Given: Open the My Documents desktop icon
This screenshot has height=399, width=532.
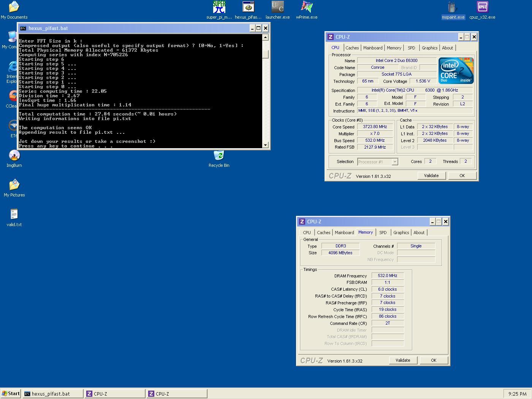Looking at the screenshot, I should 14,10.
